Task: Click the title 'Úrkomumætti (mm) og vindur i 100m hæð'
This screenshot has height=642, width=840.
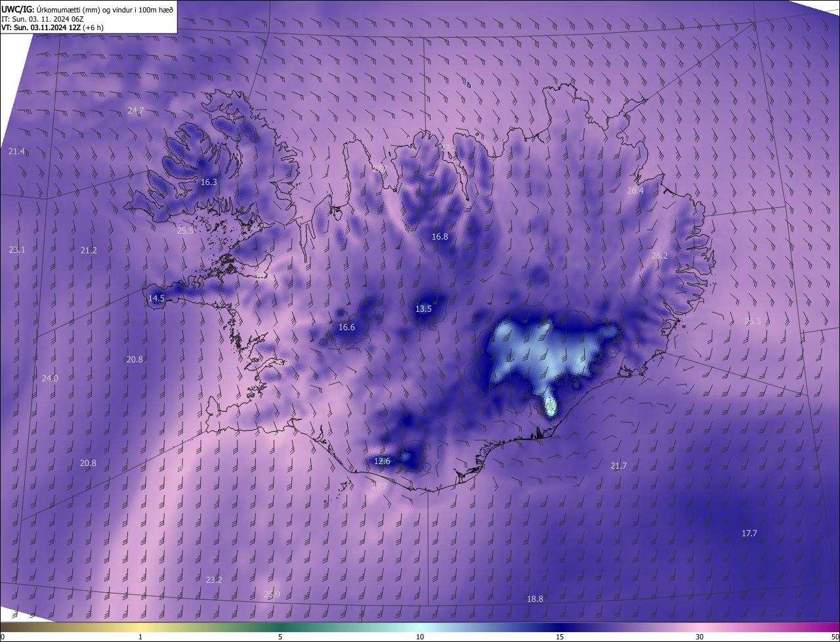Action: tap(106, 9)
